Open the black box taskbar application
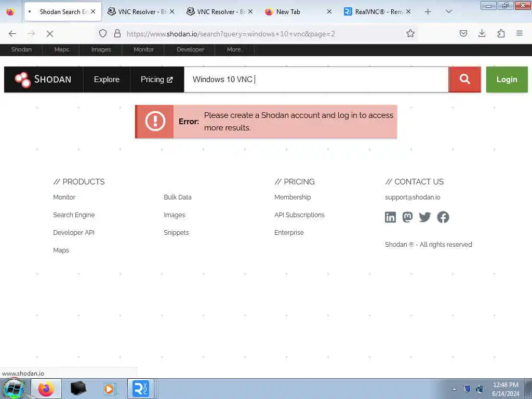This screenshot has height=399, width=532. (x=78, y=389)
